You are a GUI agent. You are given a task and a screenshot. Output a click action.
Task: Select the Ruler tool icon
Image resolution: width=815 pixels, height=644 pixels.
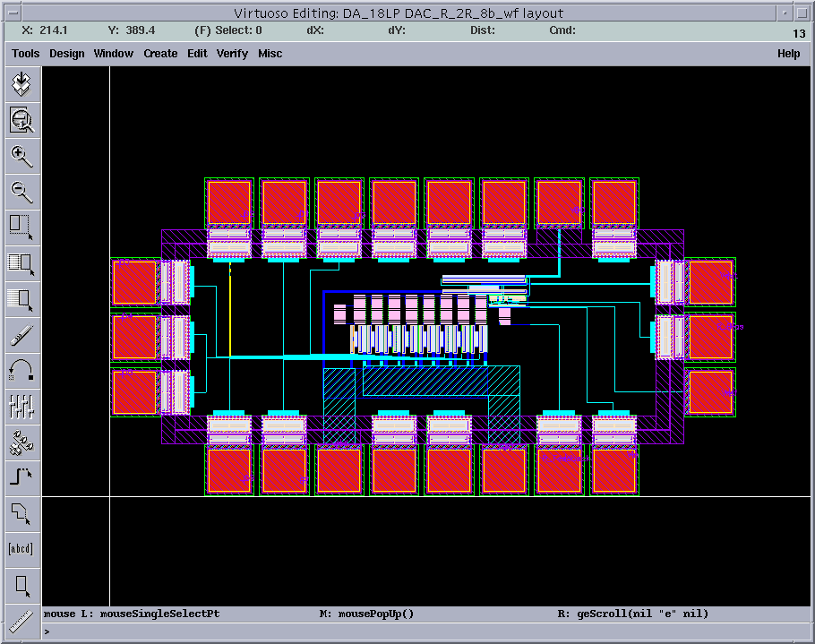(x=21, y=620)
